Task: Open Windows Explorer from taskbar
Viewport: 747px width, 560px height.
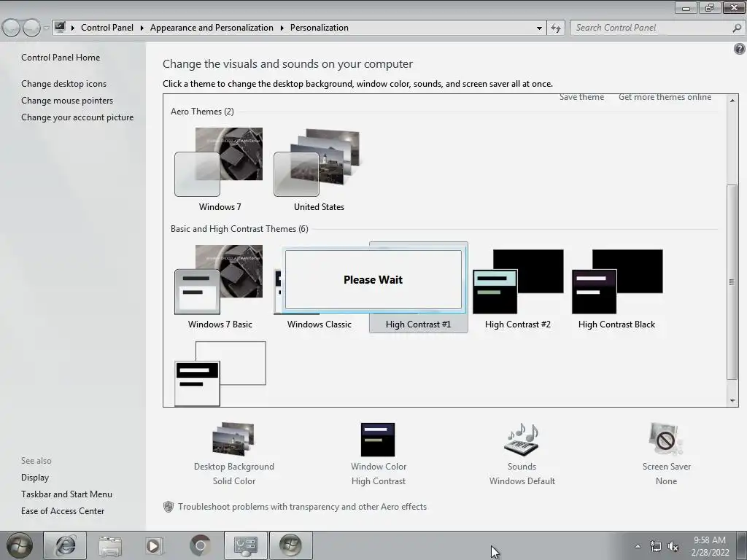Action: [110, 545]
